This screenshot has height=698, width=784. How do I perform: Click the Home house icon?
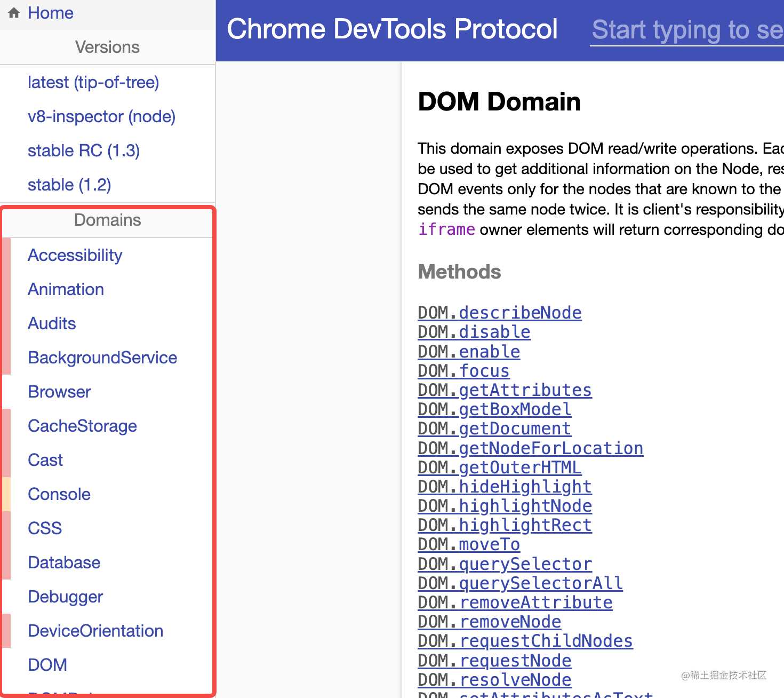[x=14, y=13]
